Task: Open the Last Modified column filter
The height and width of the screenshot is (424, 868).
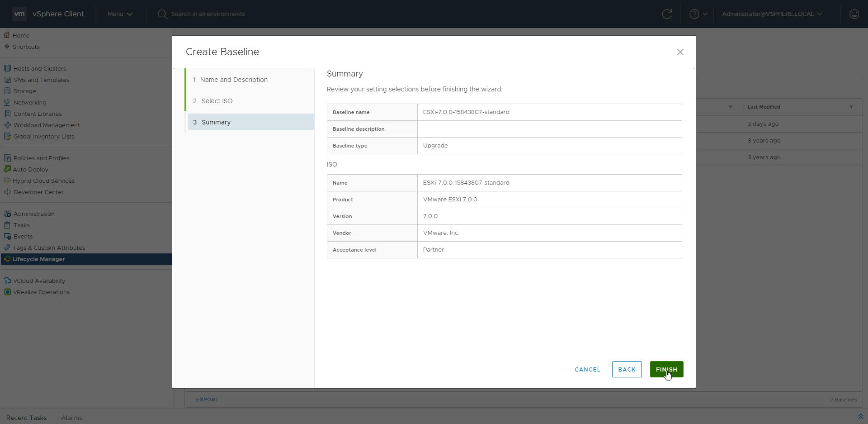Action: (x=851, y=107)
